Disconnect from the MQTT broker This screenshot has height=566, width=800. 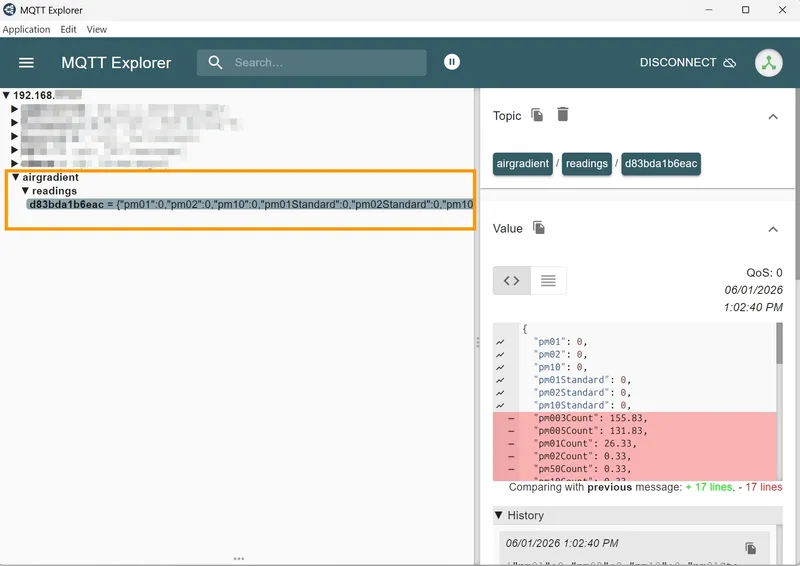click(x=687, y=62)
